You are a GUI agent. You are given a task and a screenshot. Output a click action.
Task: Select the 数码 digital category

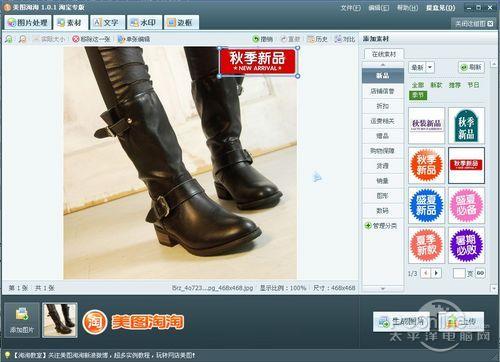[x=383, y=211]
